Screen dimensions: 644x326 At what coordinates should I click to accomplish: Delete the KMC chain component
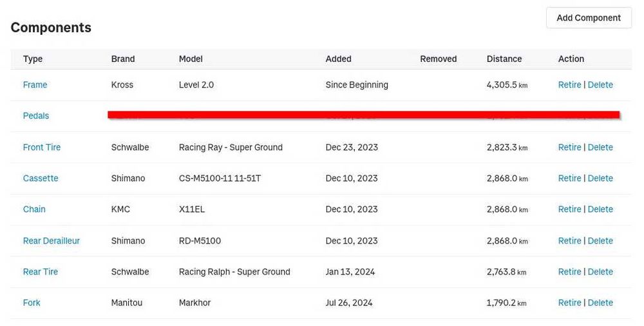tap(600, 209)
